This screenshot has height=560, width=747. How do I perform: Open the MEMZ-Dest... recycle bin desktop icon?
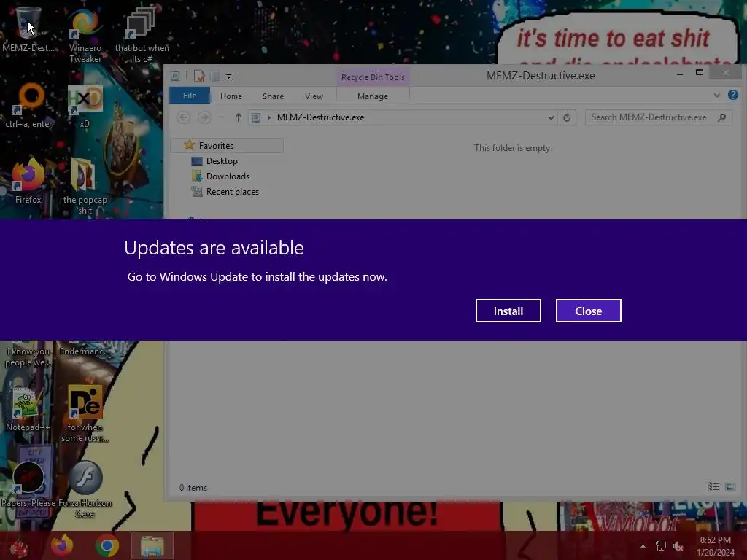[28, 29]
